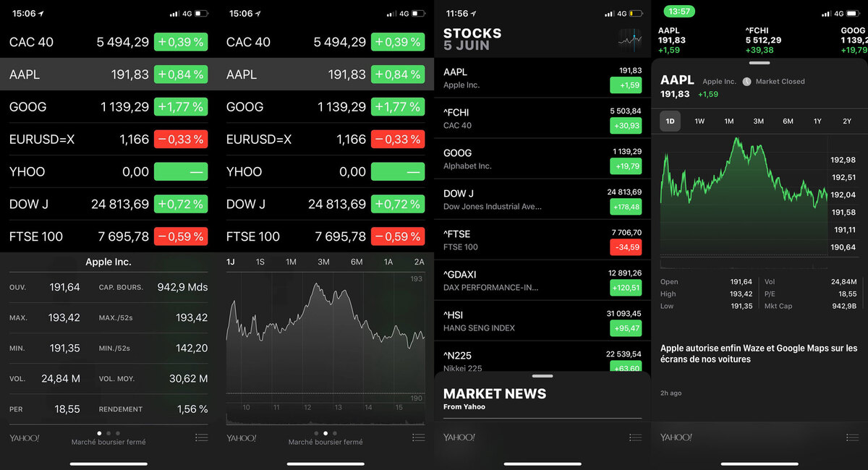Tap Yahoo logo under Market News panel
Image resolution: width=868 pixels, height=470 pixels.
[459, 437]
